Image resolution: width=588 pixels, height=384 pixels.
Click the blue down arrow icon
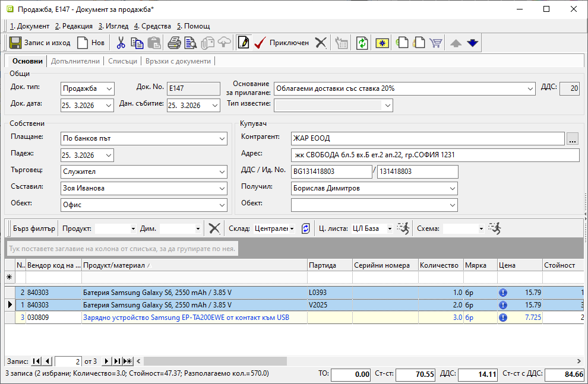472,43
